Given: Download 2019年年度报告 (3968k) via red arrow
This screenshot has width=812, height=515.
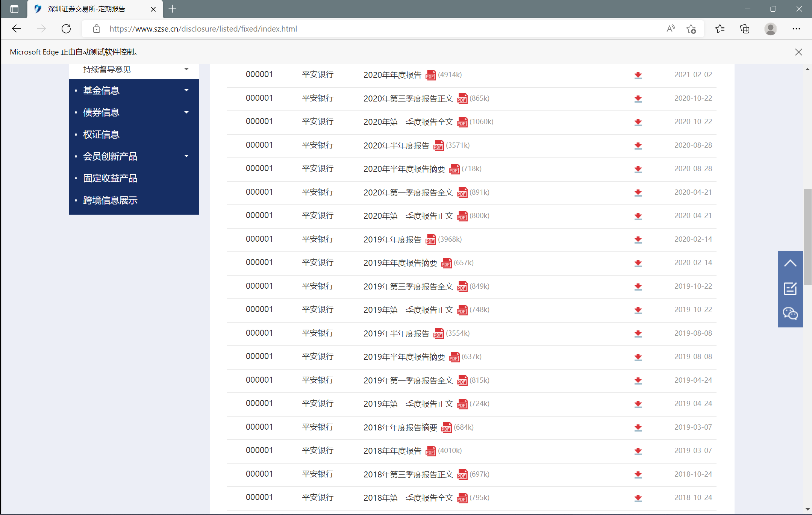Looking at the screenshot, I should 638,240.
